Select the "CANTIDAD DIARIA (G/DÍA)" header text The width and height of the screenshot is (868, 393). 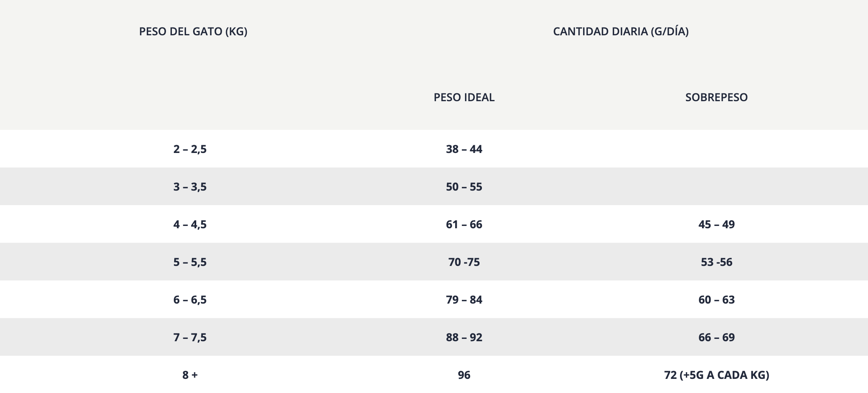point(621,31)
